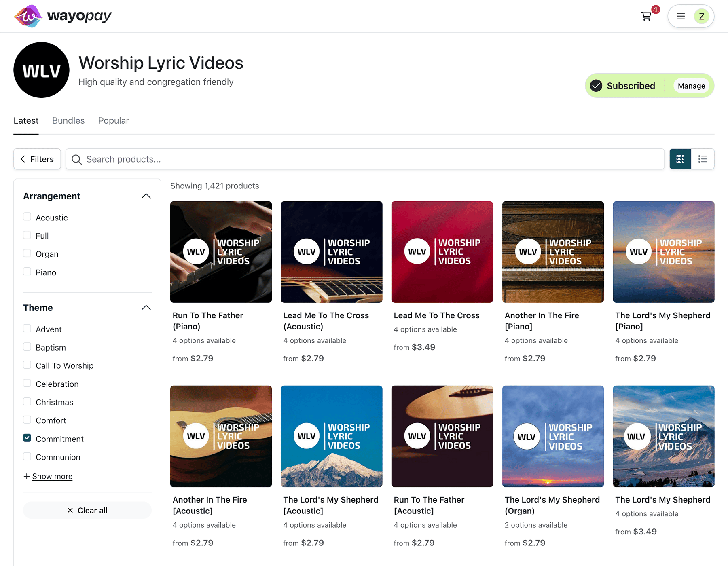Screen dimensions: 728x566
Task: Click the search magnifier icon
Action: tap(76, 159)
